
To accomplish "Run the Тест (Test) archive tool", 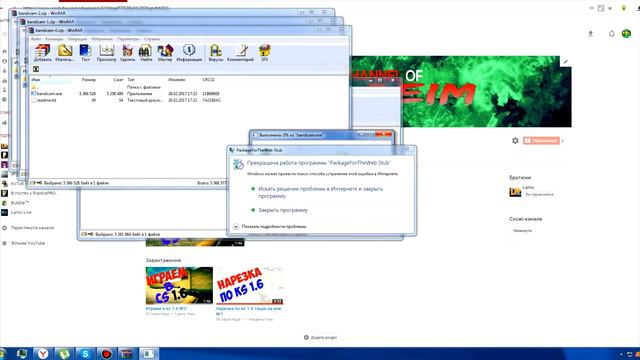I will tap(85, 53).
